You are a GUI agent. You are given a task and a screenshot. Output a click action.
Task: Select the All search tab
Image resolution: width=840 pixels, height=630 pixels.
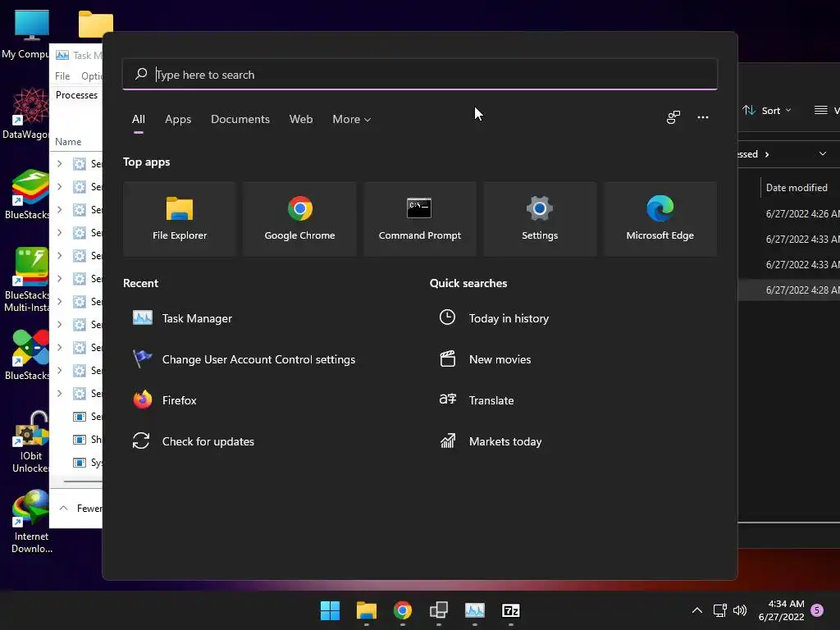tap(138, 120)
